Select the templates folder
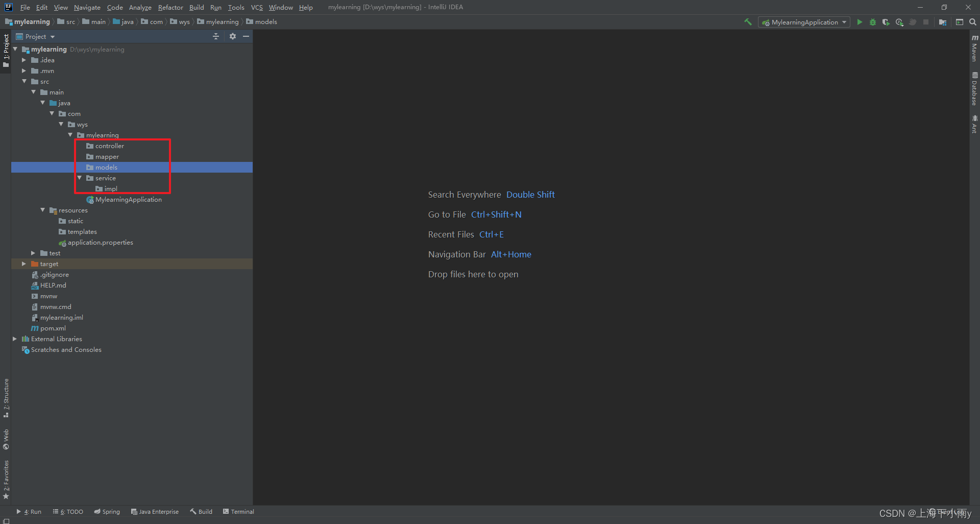The image size is (980, 524). tap(78, 232)
